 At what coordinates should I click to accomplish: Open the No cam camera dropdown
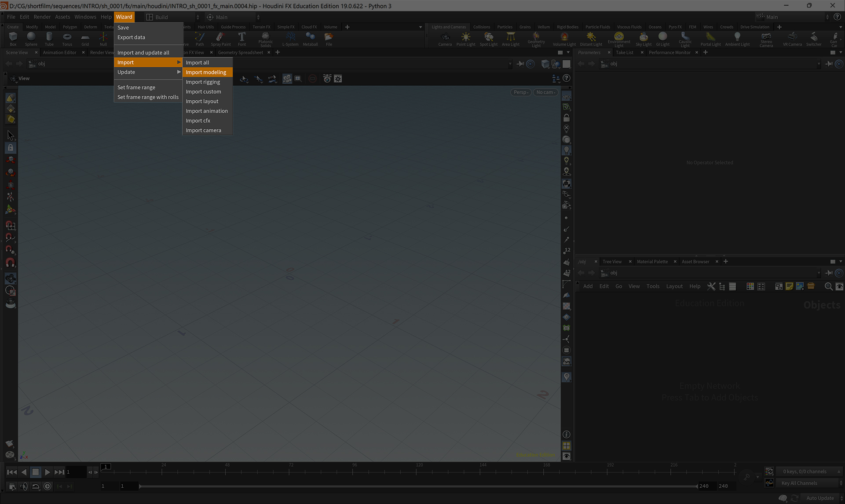(545, 92)
